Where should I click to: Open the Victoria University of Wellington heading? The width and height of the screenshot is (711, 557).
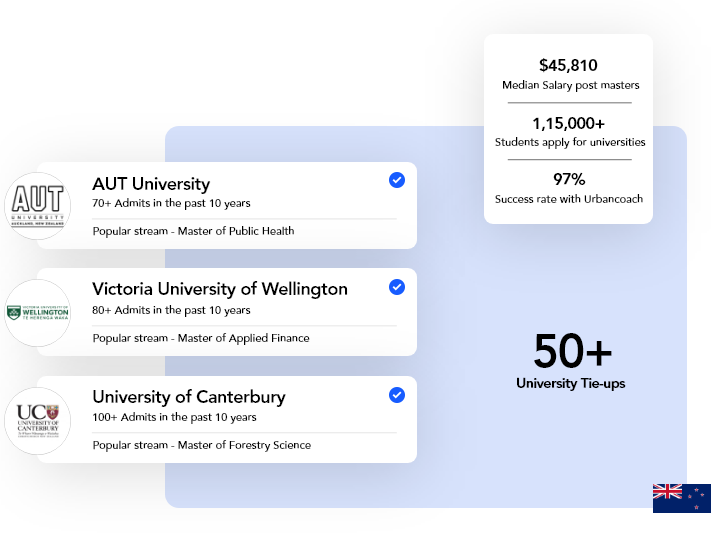pos(220,289)
